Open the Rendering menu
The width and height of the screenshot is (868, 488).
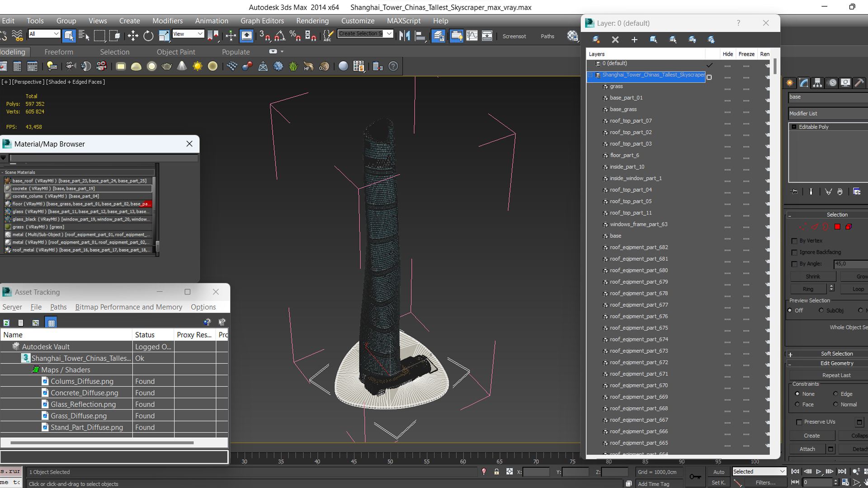(312, 21)
